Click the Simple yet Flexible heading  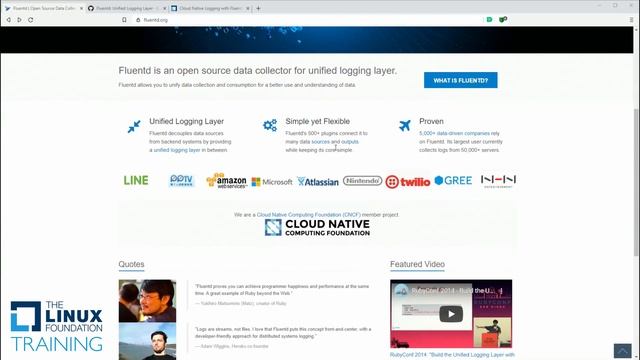318,121
